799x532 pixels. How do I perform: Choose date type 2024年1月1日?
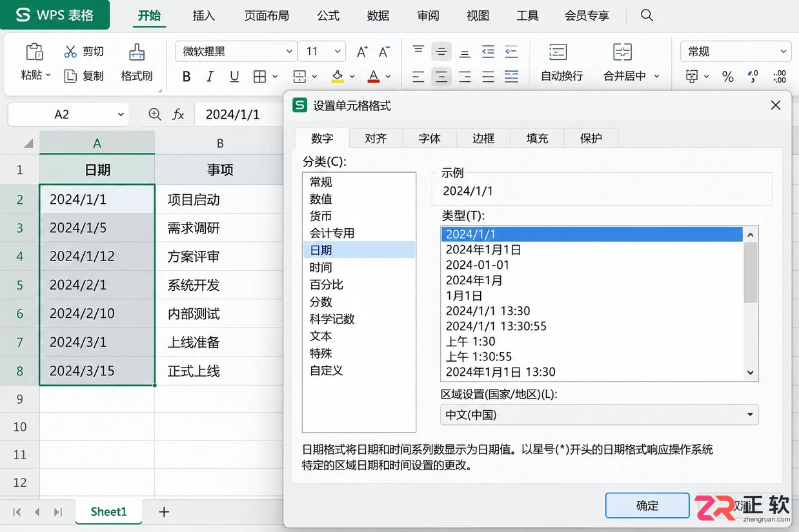592,250
